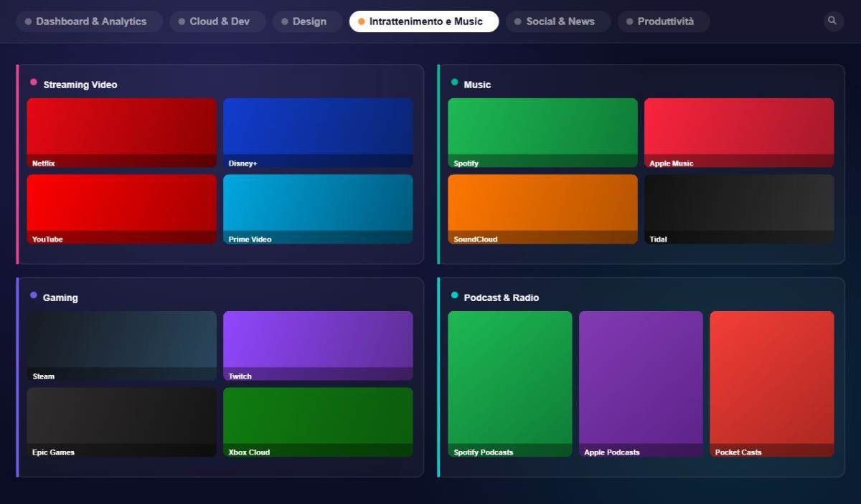The height and width of the screenshot is (504, 861).
Task: Open the Apple Music tile
Action: point(739,133)
